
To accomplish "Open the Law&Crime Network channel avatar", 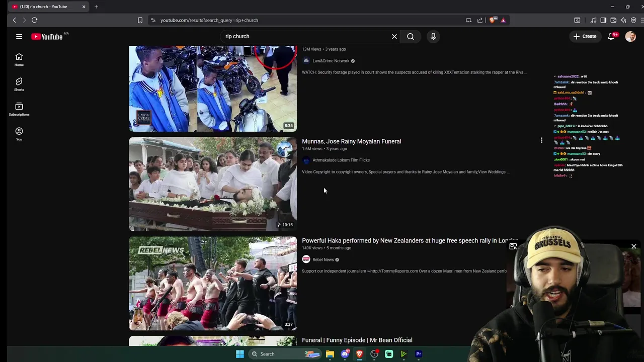I will click(306, 60).
